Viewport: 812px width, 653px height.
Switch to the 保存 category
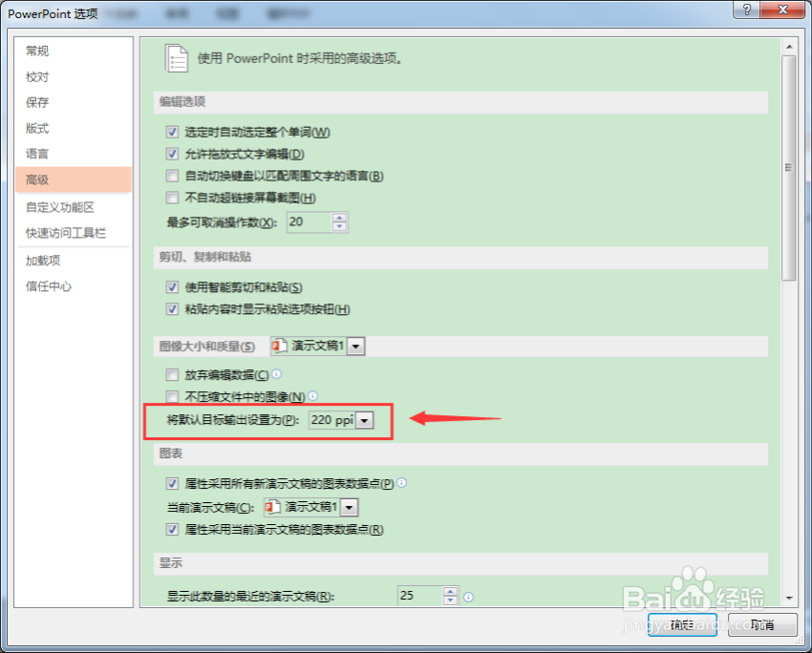click(38, 102)
